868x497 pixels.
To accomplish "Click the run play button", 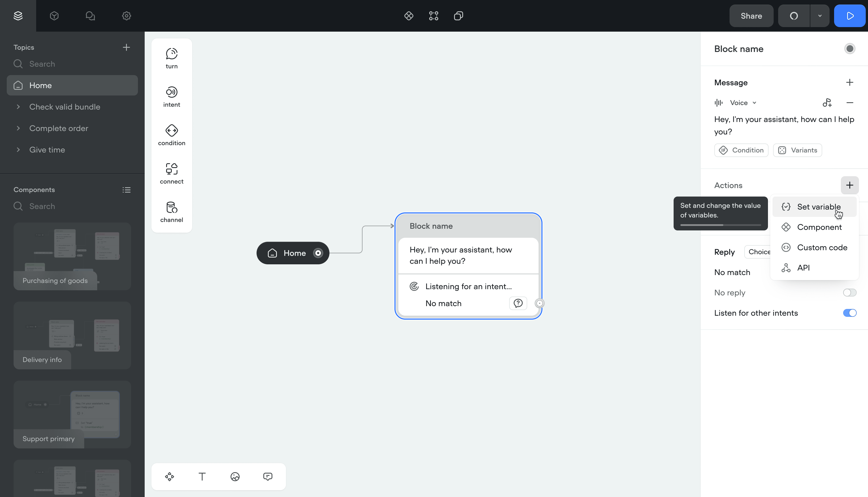I will pos(850,16).
